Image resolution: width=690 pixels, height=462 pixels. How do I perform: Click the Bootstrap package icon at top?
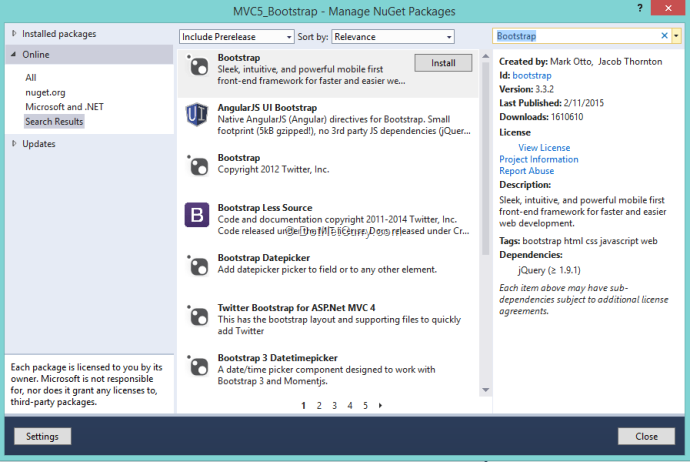click(196, 64)
